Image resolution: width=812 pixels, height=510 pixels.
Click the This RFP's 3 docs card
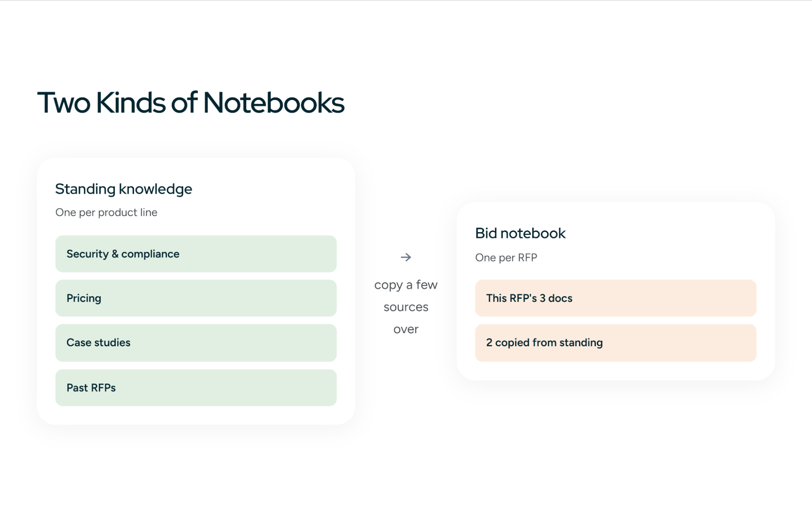click(x=615, y=298)
